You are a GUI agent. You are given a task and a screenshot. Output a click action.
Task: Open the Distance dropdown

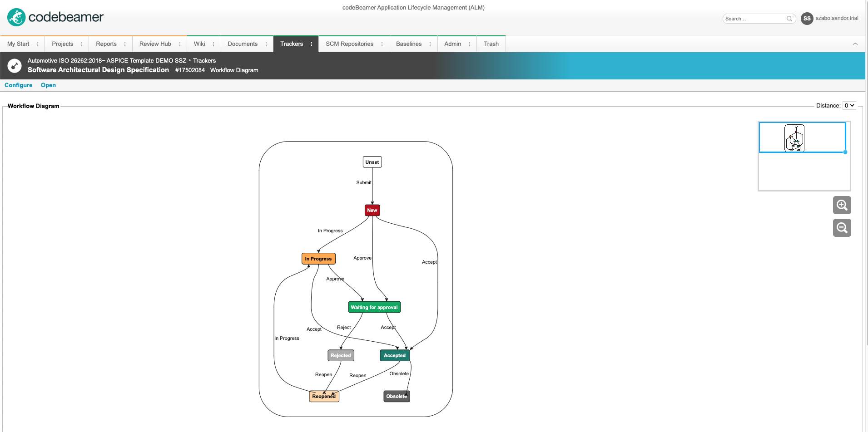click(849, 106)
